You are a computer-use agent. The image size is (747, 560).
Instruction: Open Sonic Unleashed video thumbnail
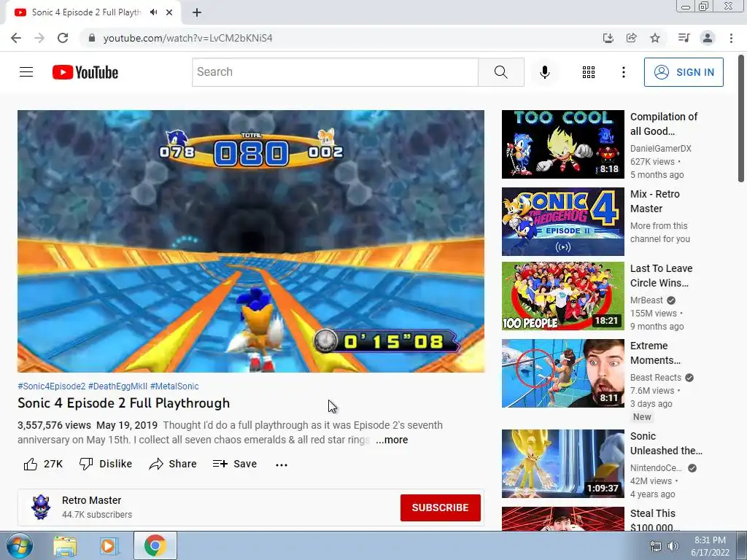562,463
